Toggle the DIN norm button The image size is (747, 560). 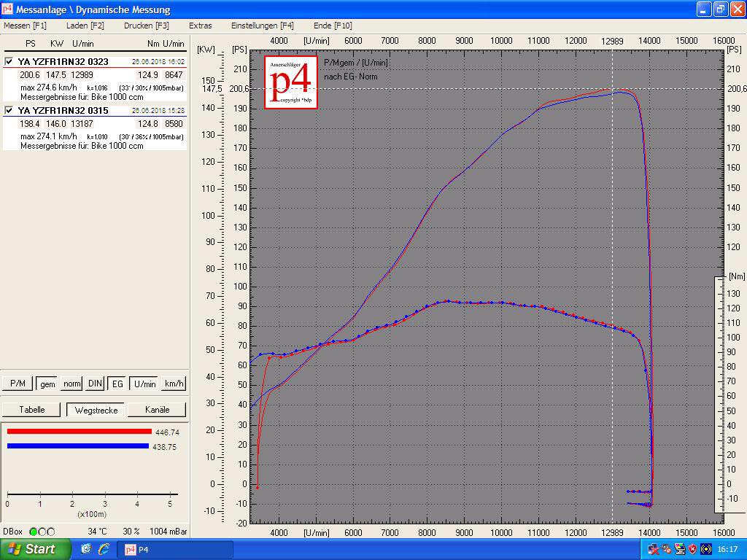pos(95,384)
